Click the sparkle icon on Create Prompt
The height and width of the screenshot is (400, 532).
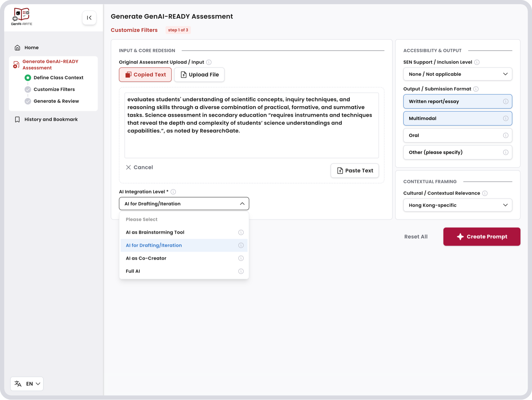click(x=460, y=237)
